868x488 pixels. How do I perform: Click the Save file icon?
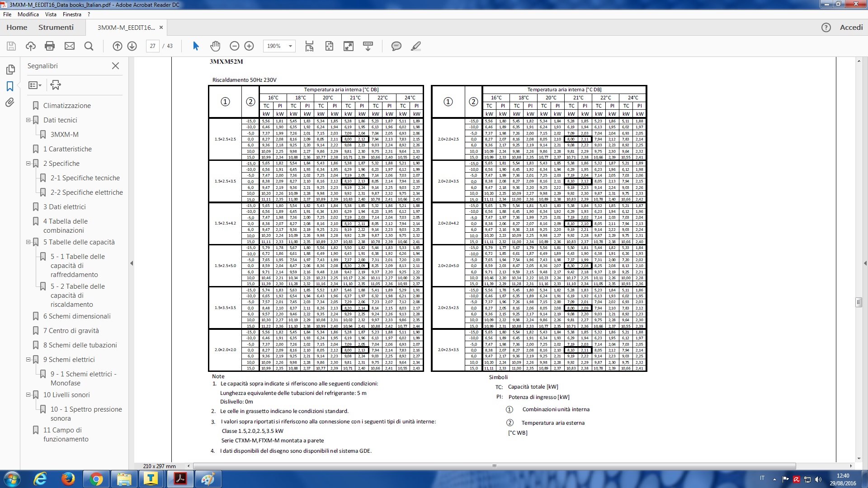11,46
